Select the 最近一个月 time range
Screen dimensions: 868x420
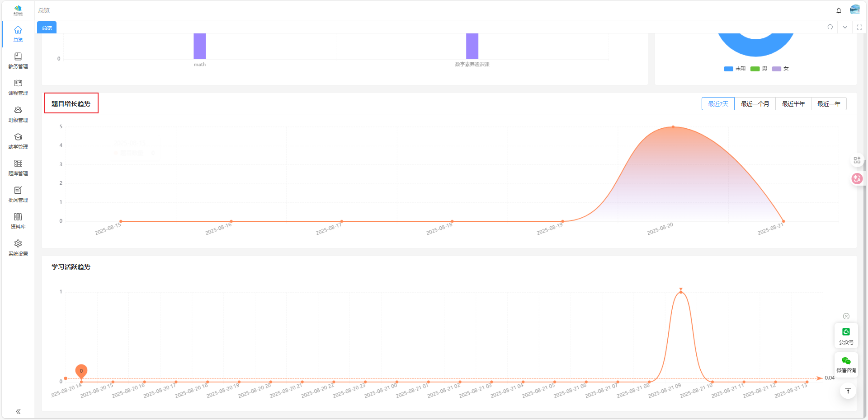pyautogui.click(x=755, y=104)
